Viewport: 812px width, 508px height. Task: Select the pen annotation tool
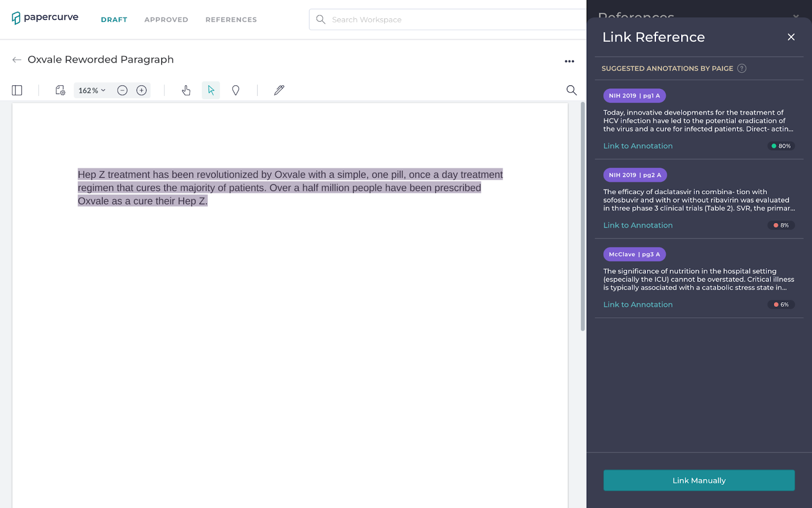279,90
